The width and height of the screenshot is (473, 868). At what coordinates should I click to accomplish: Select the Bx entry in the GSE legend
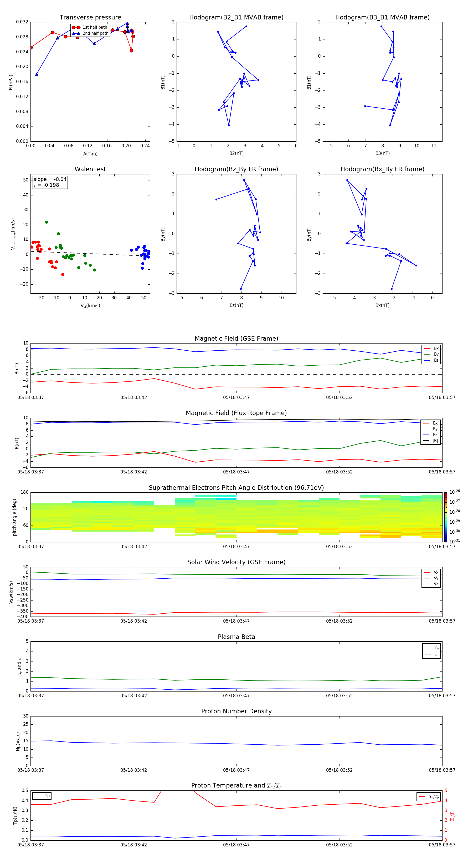431,349
